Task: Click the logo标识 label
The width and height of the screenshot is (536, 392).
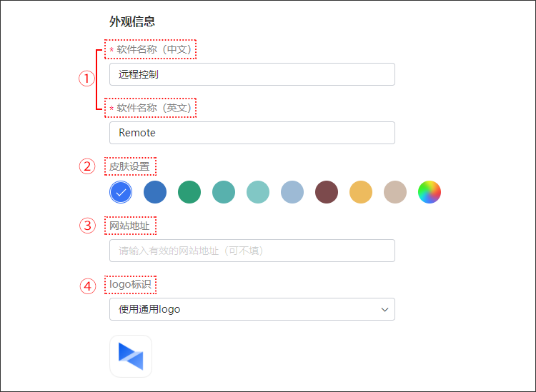Action: (130, 284)
